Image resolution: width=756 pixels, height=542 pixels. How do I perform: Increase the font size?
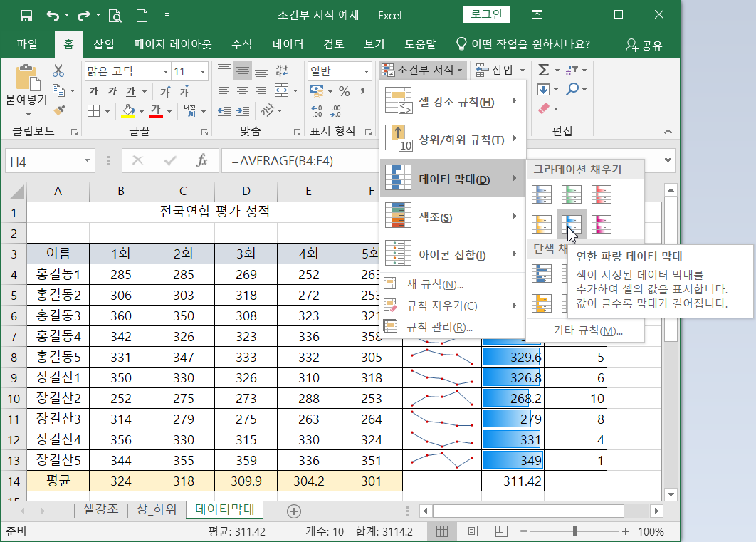point(165,91)
